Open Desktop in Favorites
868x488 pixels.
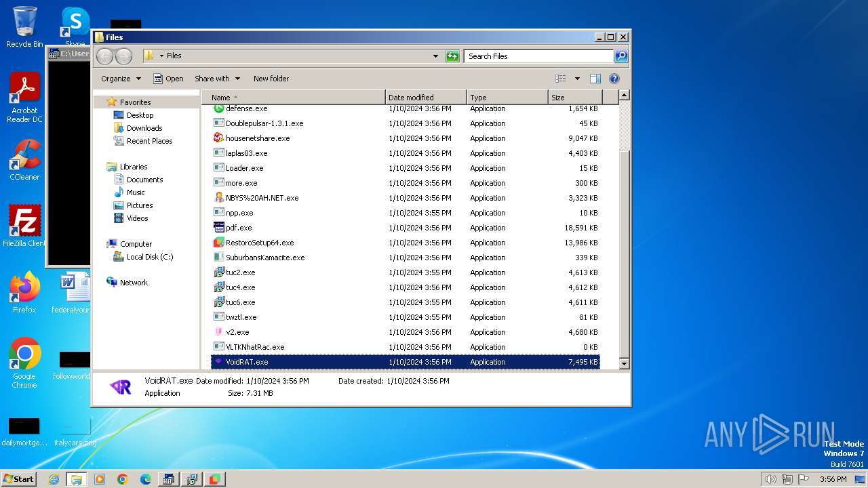pyautogui.click(x=140, y=115)
